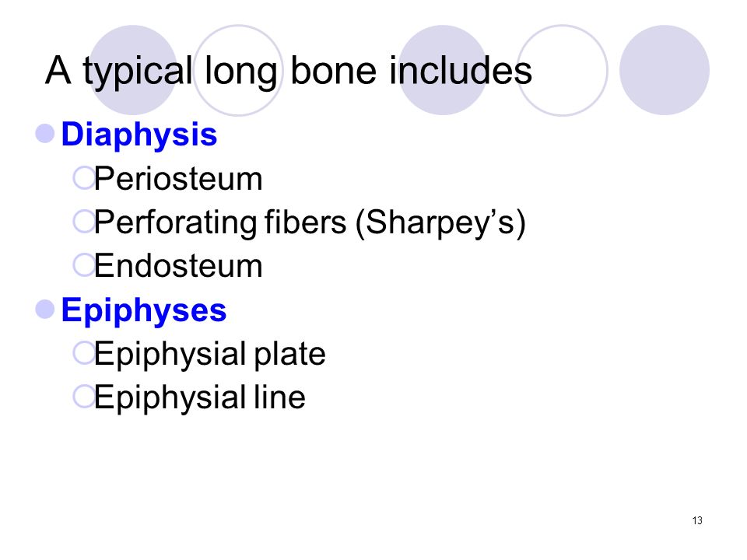747x560 pixels.
Task: Click the hollow bullet beside Endosteum
Action: (x=84, y=265)
